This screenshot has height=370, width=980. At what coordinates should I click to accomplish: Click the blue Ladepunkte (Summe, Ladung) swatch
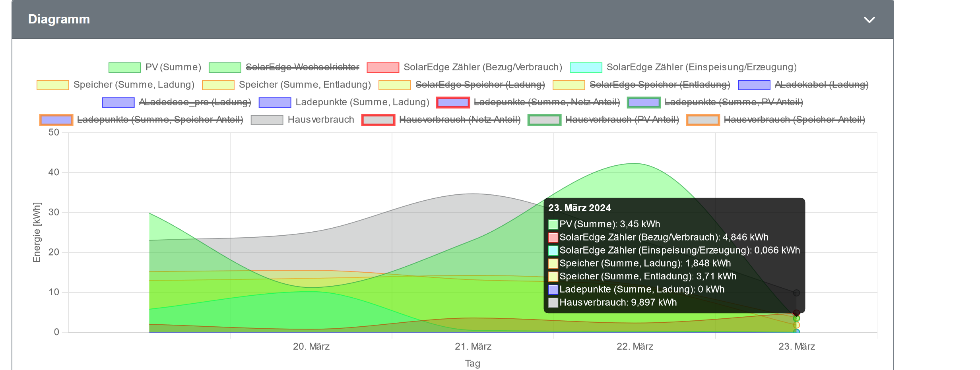pyautogui.click(x=275, y=103)
